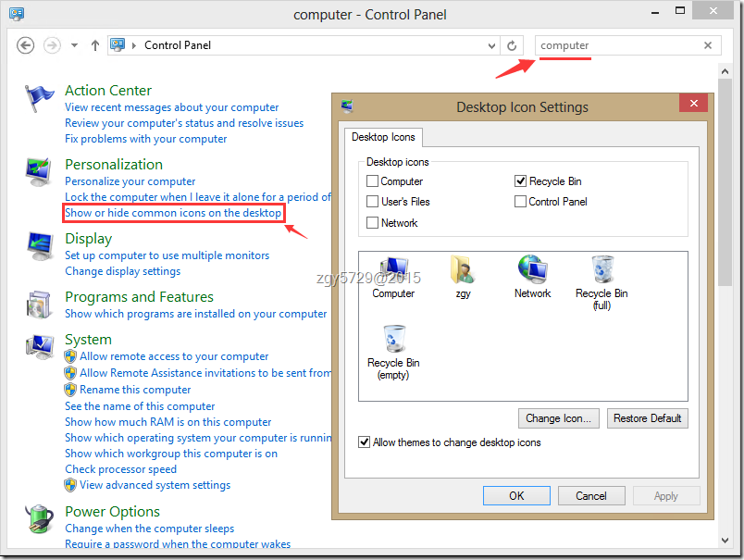
Task: Uncheck Allow themes to change desktop icons
Action: 365,442
